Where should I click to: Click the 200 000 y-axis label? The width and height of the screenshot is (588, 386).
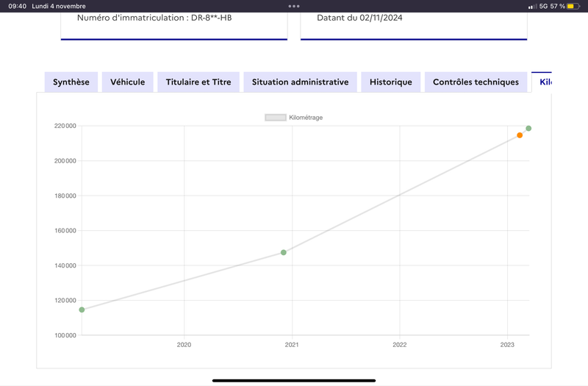[65, 161]
